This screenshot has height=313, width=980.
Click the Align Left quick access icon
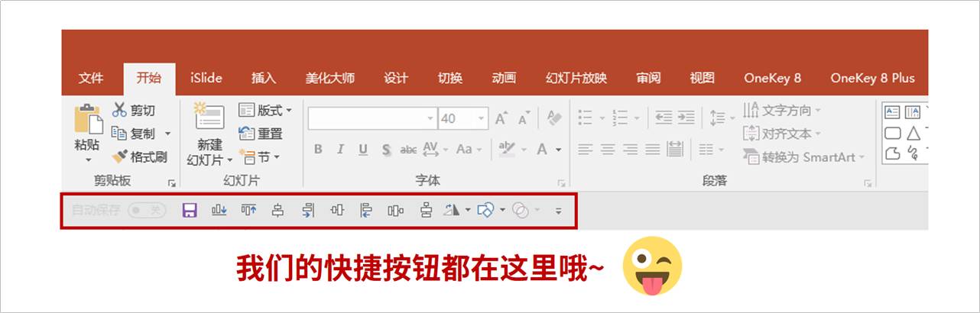coord(366,210)
